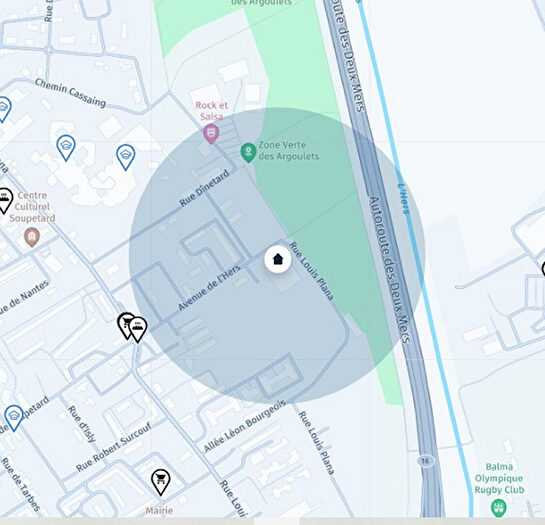Click the school pin nearest Rue Dinetard
Screen dimensions: 545x525
point(125,157)
